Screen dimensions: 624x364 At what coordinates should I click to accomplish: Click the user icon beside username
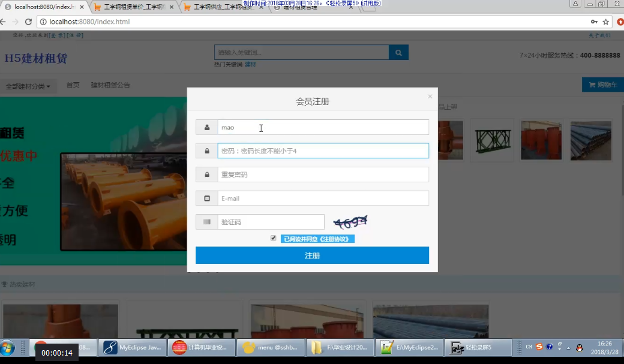pos(207,127)
